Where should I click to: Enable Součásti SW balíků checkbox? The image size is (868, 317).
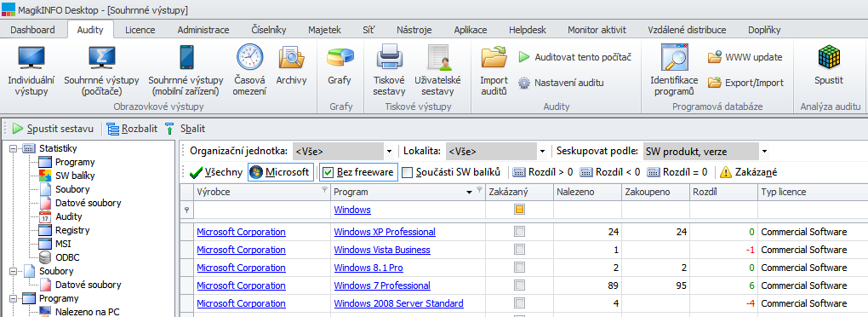click(x=407, y=172)
